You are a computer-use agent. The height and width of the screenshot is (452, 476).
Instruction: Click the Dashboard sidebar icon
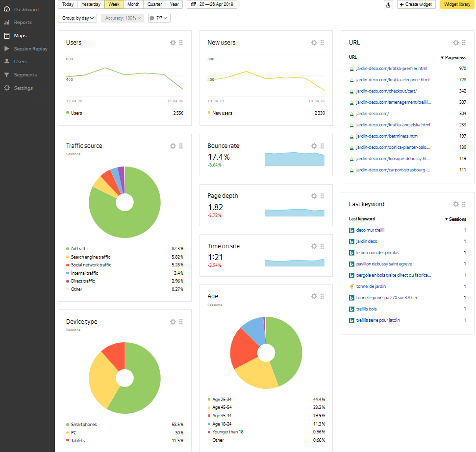click(7, 9)
